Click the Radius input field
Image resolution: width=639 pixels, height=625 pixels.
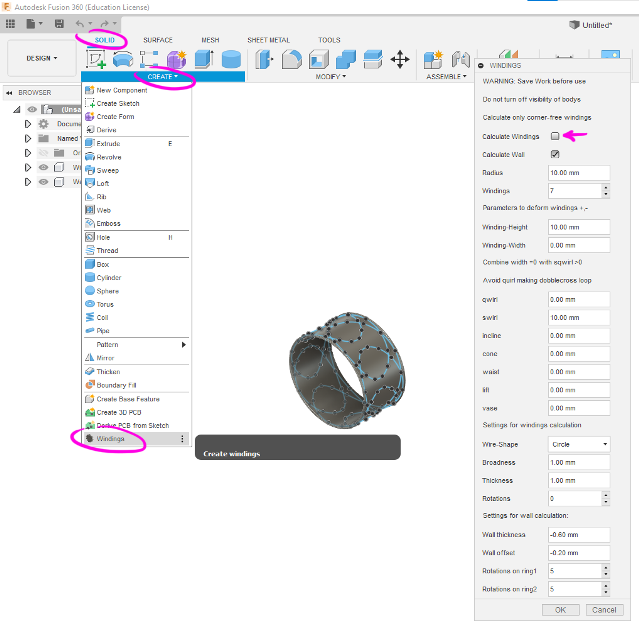click(579, 173)
